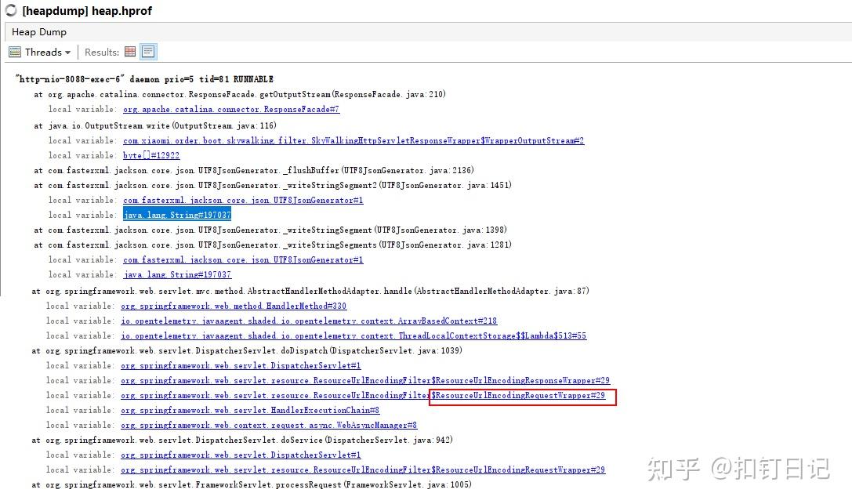Open the ResponseFacade#7 variable link

230,109
